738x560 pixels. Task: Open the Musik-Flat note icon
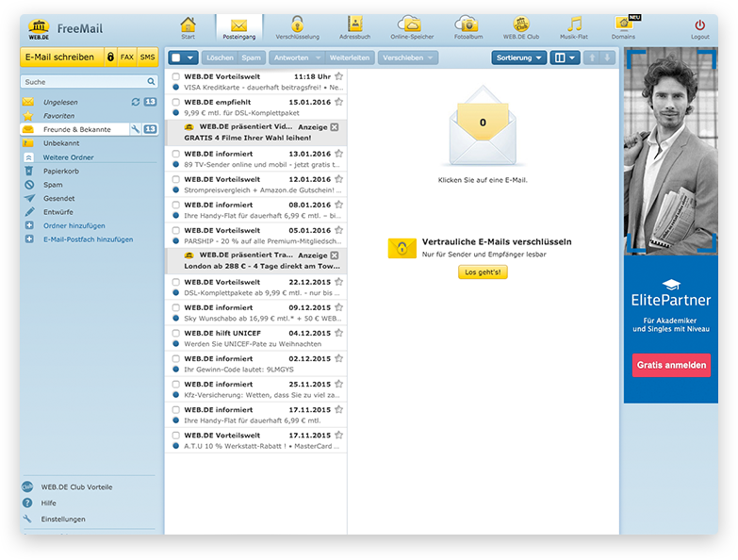[x=574, y=25]
